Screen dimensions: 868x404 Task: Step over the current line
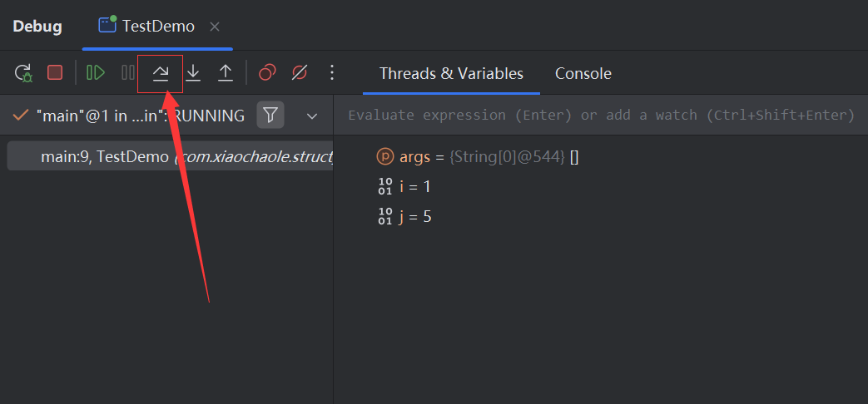[x=161, y=73]
